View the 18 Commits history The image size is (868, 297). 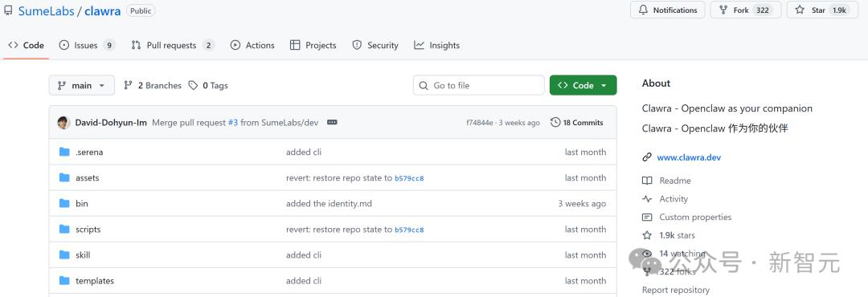pos(577,123)
